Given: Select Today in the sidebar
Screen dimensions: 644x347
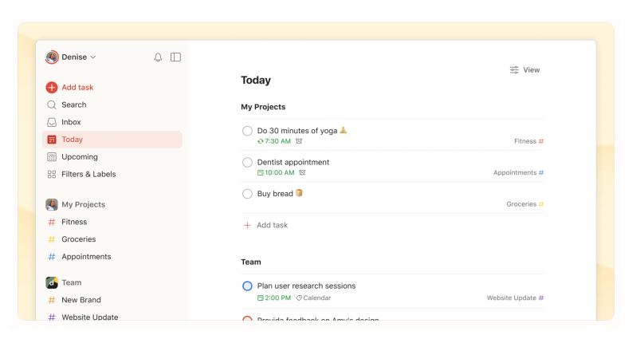Looking at the screenshot, I should [112, 140].
